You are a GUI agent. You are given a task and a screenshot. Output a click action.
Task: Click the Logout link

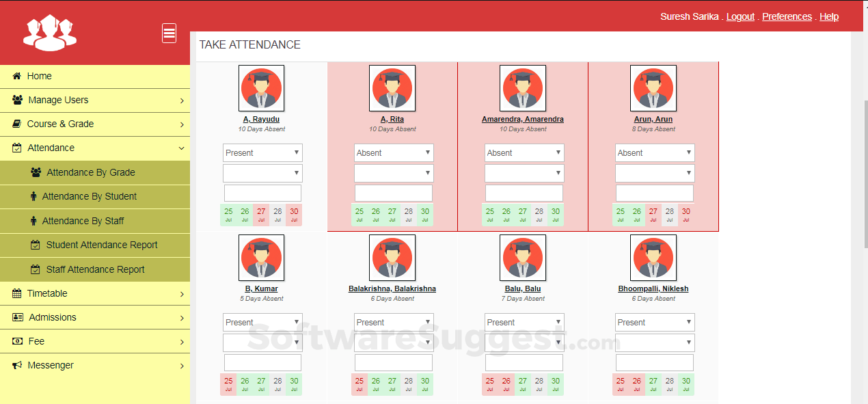point(740,16)
